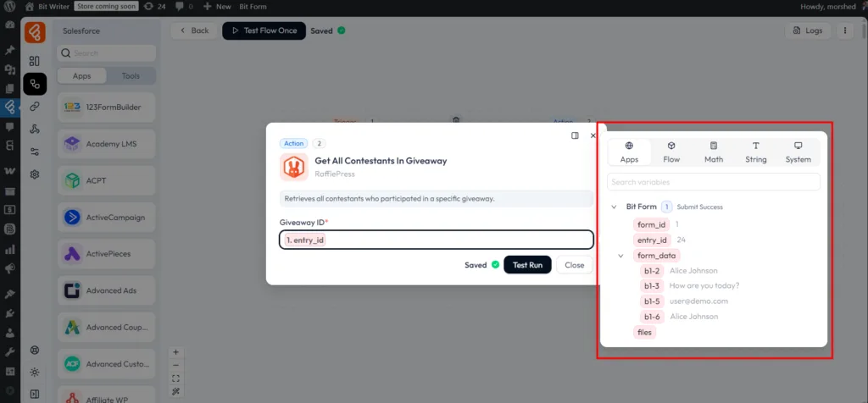Open the connections link icon

tap(34, 106)
